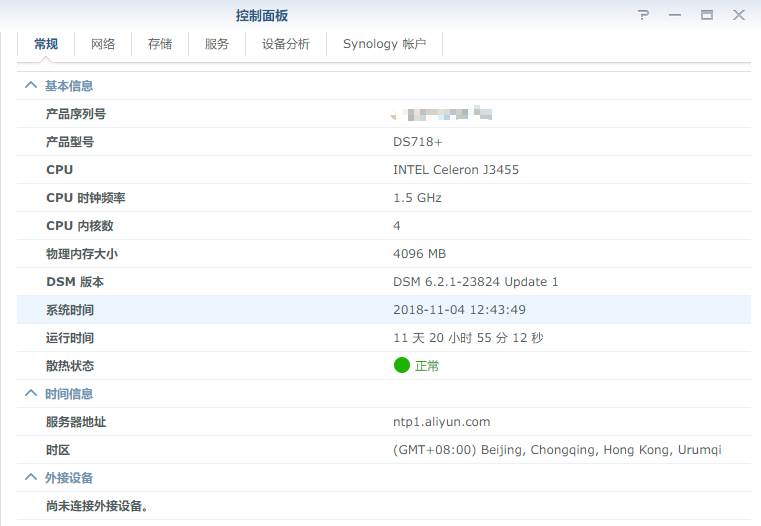Switch to the 网络 tab

pos(103,44)
